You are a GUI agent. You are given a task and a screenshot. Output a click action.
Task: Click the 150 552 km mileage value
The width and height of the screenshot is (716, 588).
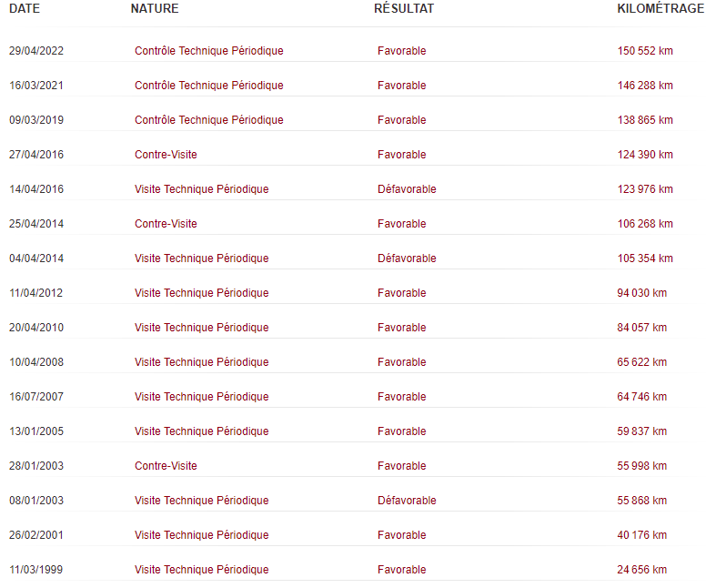(645, 51)
